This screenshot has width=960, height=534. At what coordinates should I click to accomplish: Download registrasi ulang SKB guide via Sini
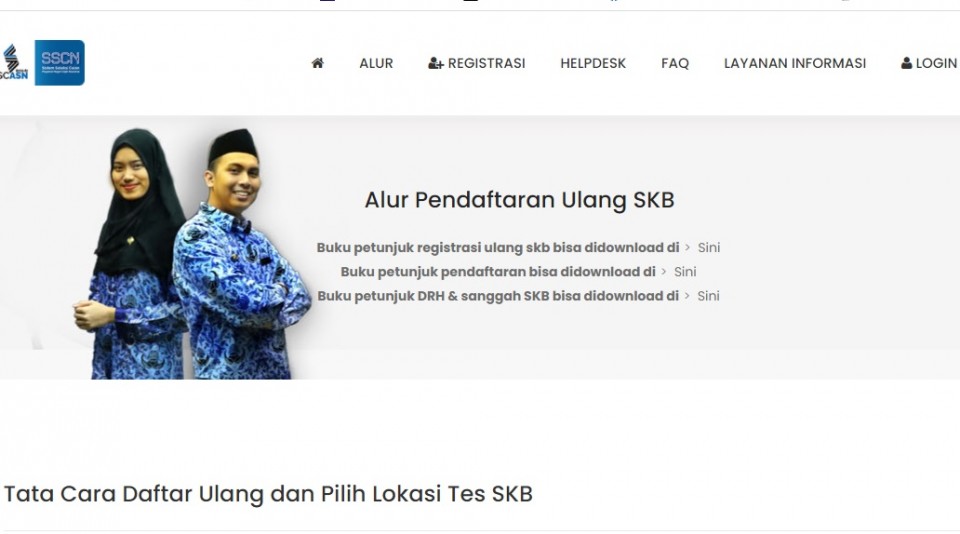tap(708, 247)
